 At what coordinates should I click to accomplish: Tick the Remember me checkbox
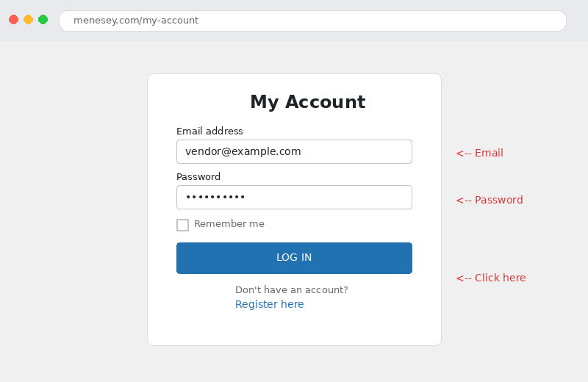coord(182,225)
